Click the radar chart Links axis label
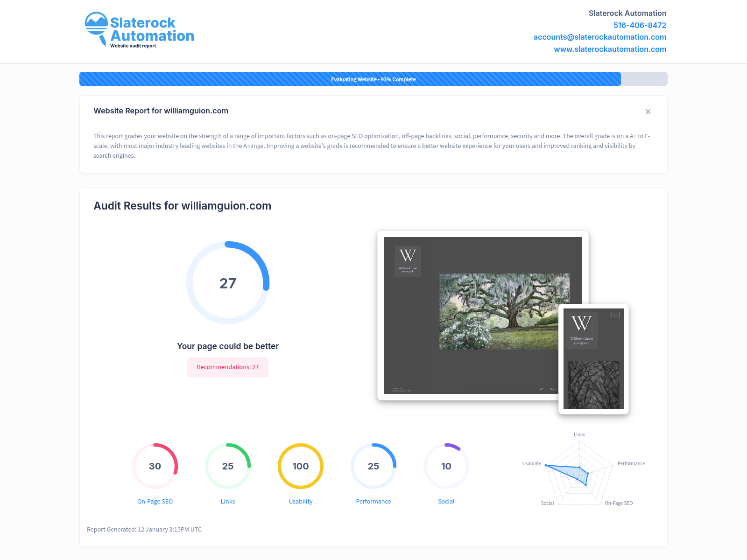The image size is (747, 560). tap(579, 434)
